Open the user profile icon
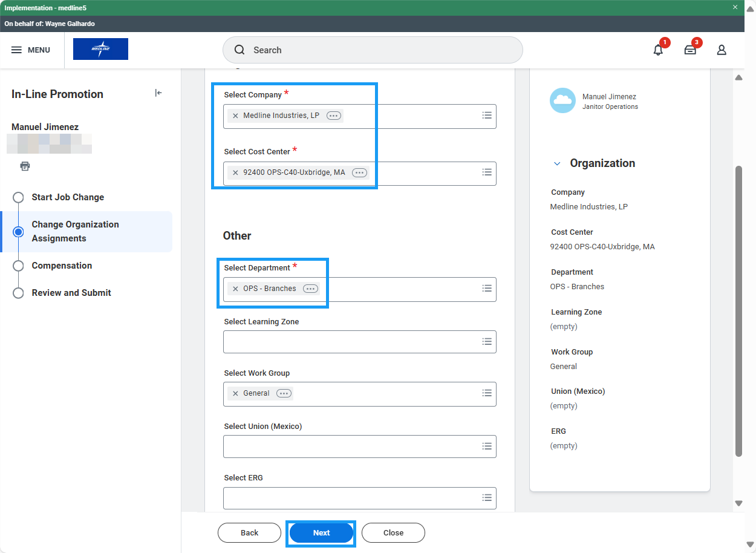The image size is (756, 553). coord(722,50)
